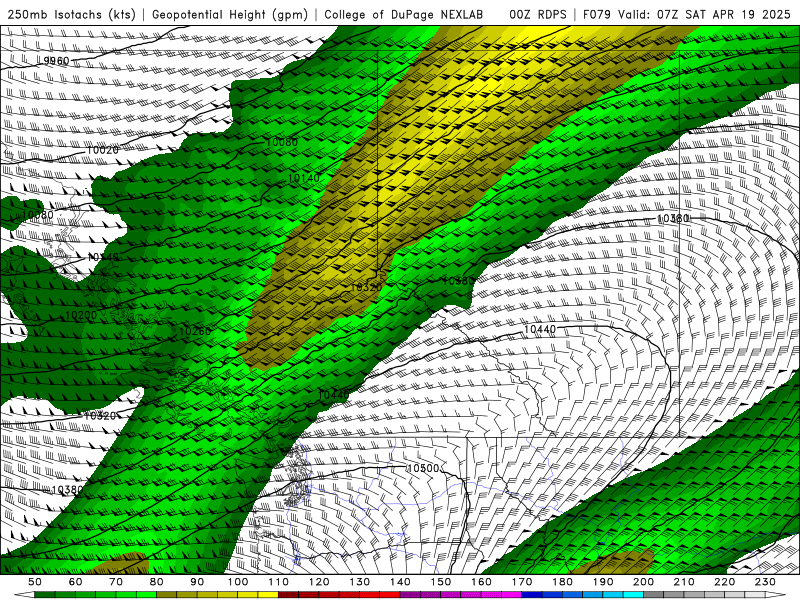
Task: Pick the magenta color bar section between 150 and 160
Action: click(x=461, y=595)
